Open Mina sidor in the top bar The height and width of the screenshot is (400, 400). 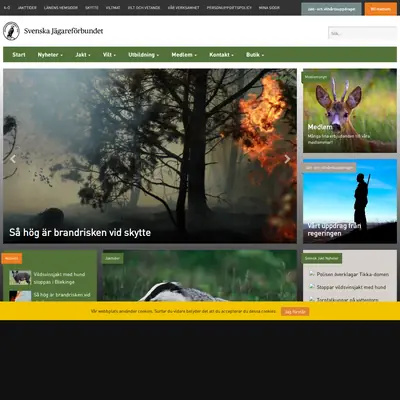click(x=269, y=8)
